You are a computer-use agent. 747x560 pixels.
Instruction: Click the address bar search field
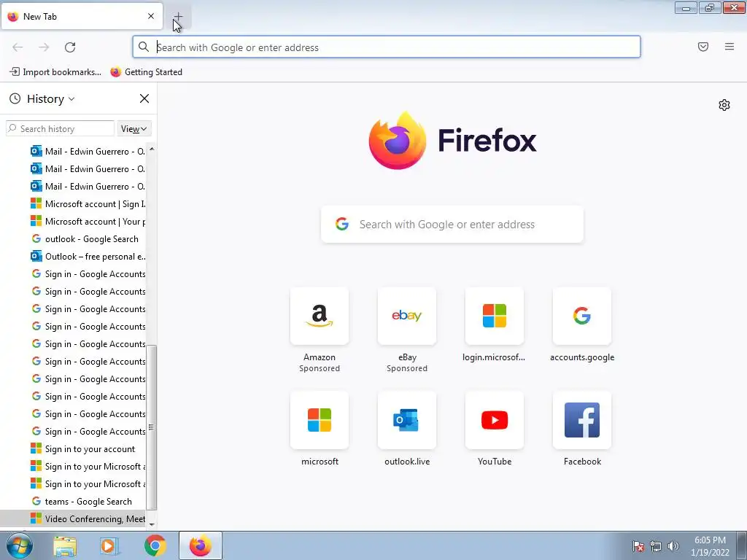coord(387,47)
